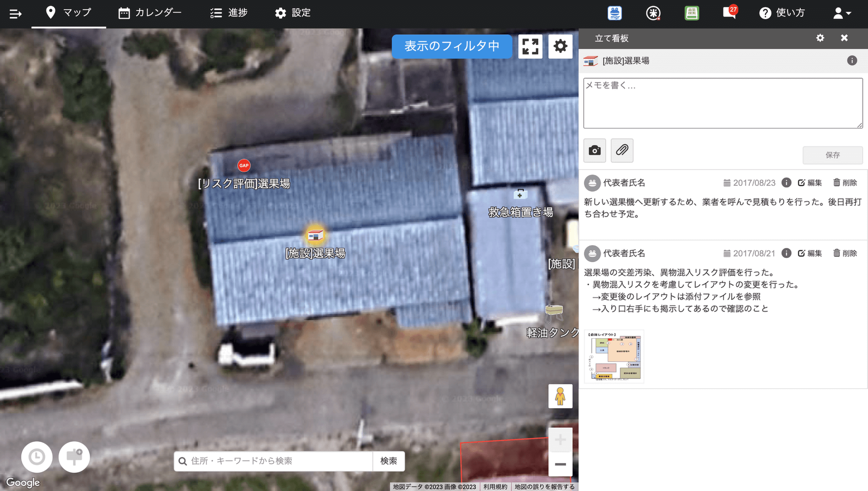868x491 pixels.
Task: Open the signboard panel gear settings
Action: click(820, 38)
